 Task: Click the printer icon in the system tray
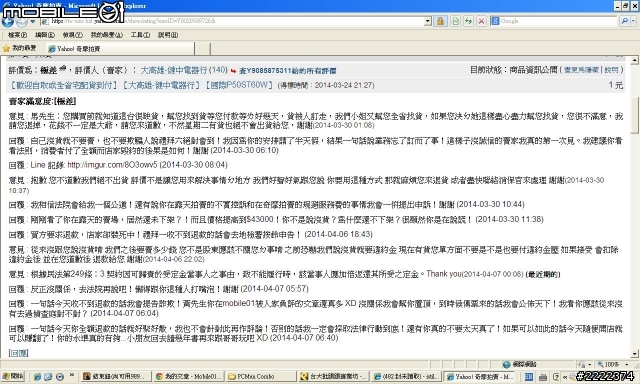[543, 377]
